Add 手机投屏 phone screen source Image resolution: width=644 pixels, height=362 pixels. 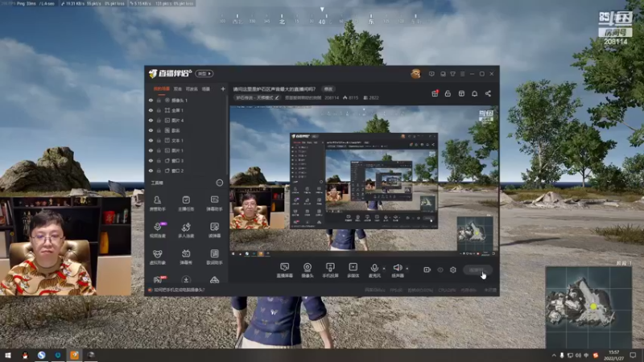[330, 270]
